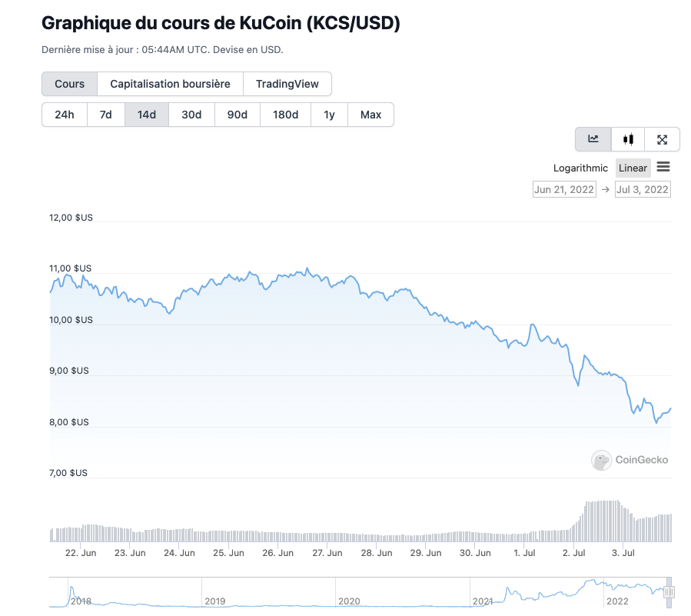This screenshot has height=616, width=691.
Task: Enable Logarithmic scale
Action: 580,168
